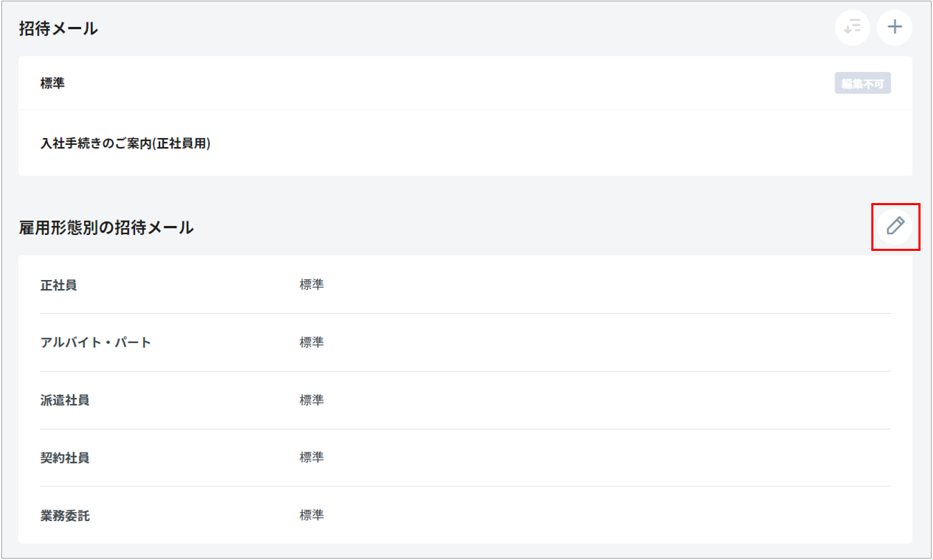Select the 正社員 employment type label

point(58,285)
